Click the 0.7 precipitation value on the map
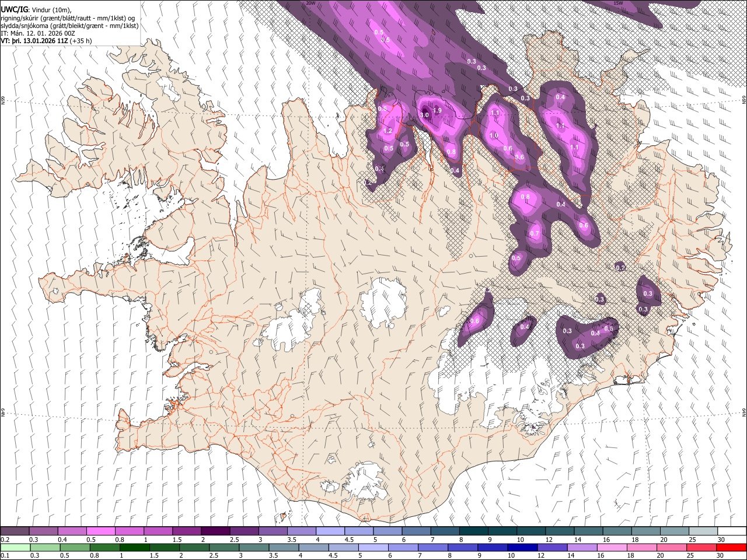This screenshot has width=747, height=560. click(x=534, y=233)
